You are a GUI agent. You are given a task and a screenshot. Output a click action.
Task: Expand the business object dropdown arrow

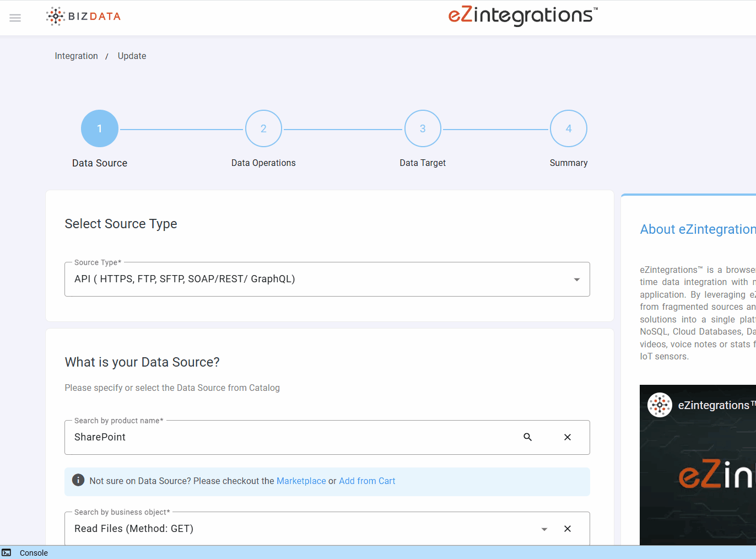tap(544, 529)
